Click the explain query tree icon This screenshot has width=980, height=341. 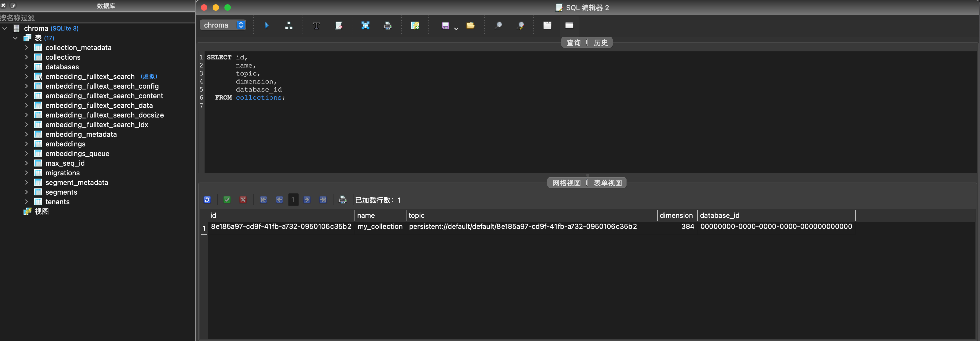(x=289, y=25)
